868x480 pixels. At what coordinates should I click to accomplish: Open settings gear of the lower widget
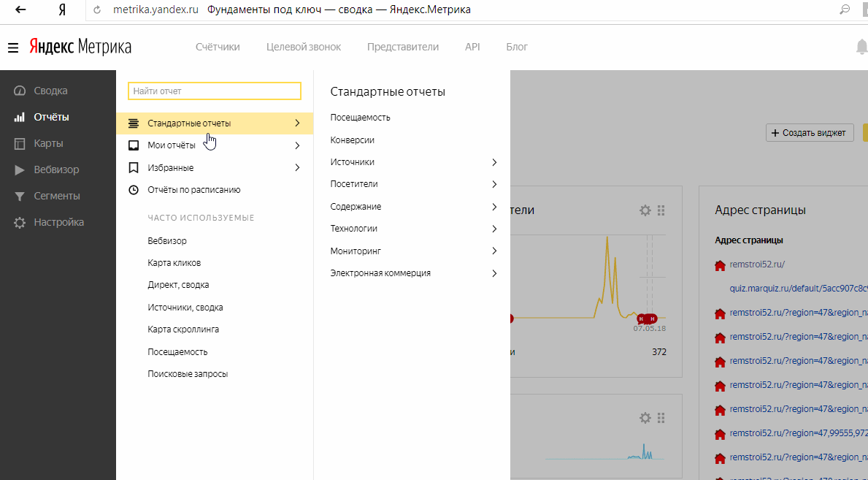[645, 418]
